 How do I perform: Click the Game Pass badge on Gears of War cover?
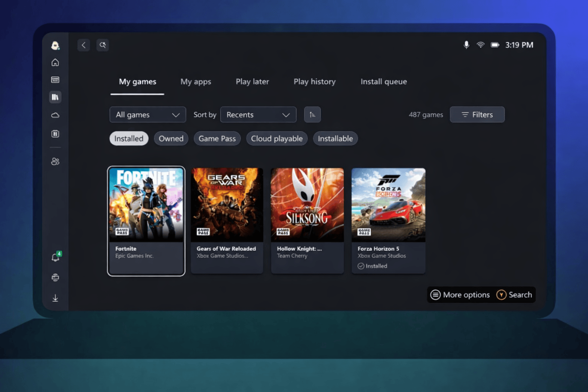[203, 231]
